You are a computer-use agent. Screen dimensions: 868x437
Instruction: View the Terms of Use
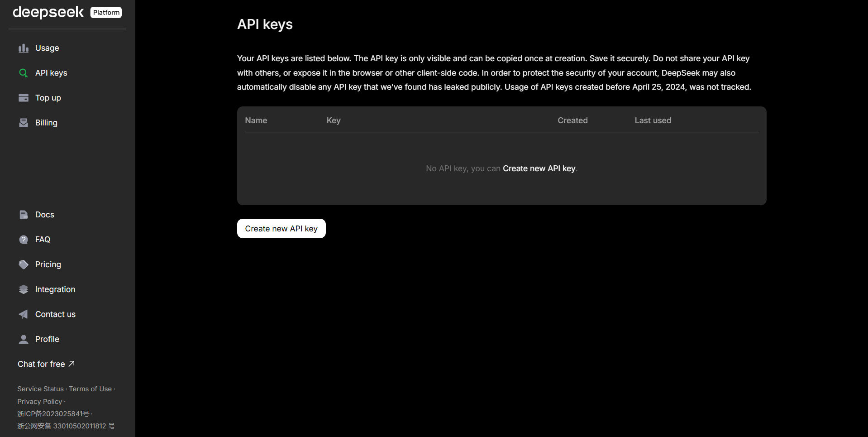click(x=90, y=389)
